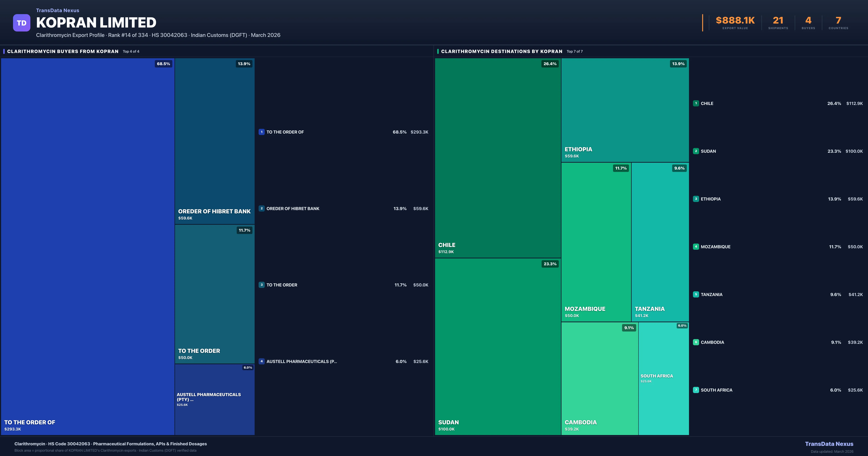
Task: Click the purple TD logo icon
Action: (x=22, y=23)
